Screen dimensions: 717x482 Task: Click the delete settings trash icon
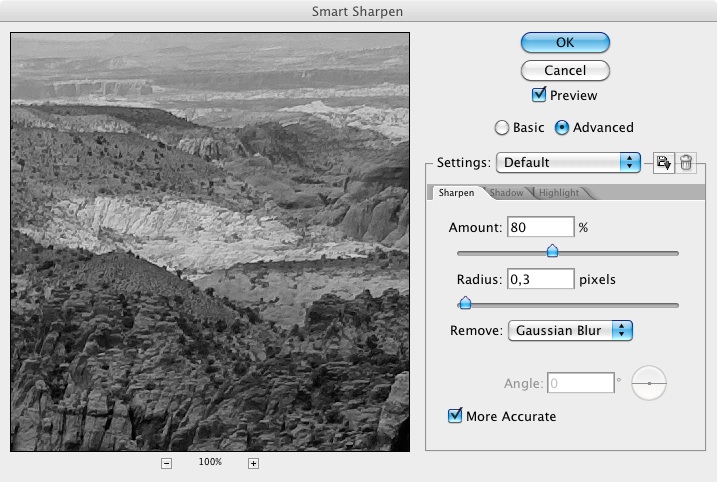pos(686,162)
